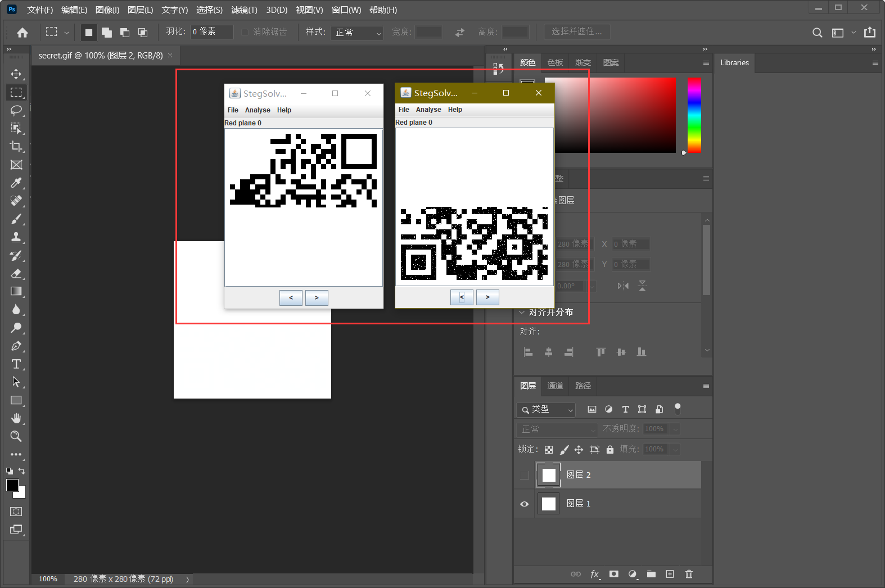Image resolution: width=885 pixels, height=588 pixels.
Task: Click the foreground color swatch
Action: click(x=12, y=485)
